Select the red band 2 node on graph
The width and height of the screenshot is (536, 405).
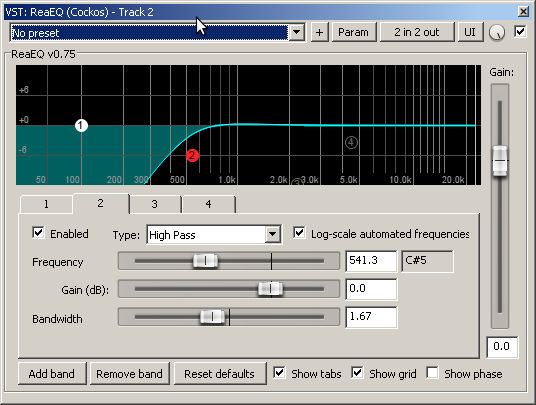[192, 156]
